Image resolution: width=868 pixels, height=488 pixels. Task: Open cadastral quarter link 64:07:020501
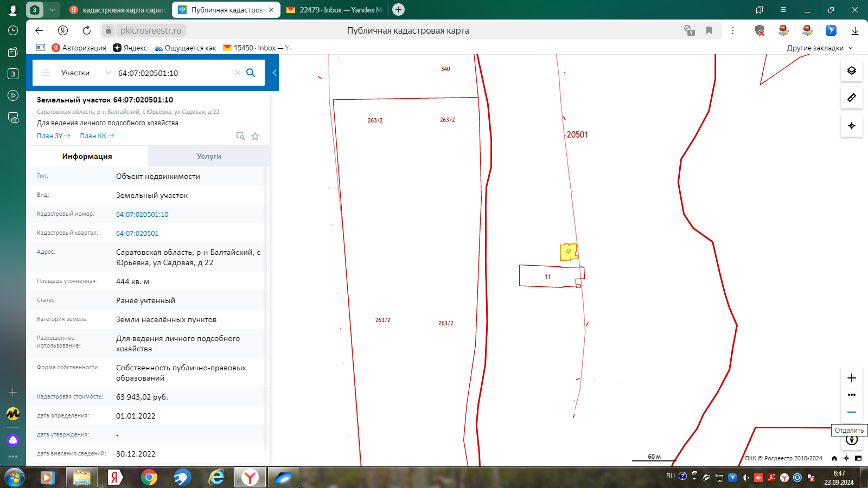tap(137, 233)
